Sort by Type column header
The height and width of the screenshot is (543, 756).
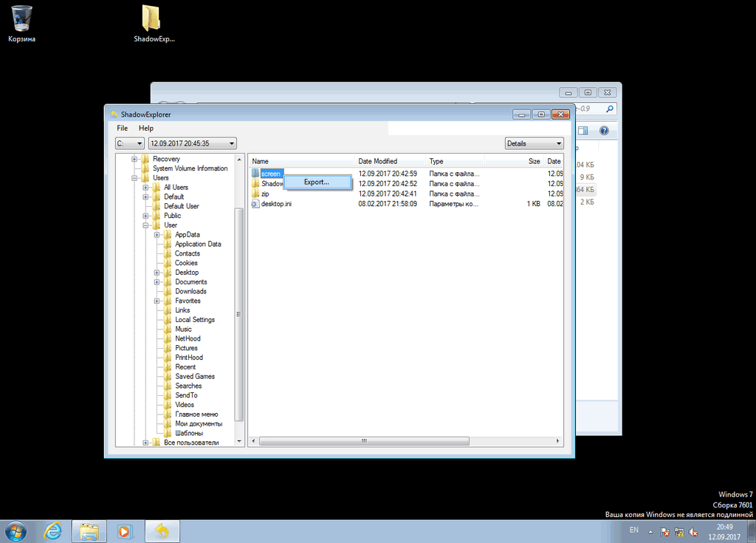coord(455,161)
